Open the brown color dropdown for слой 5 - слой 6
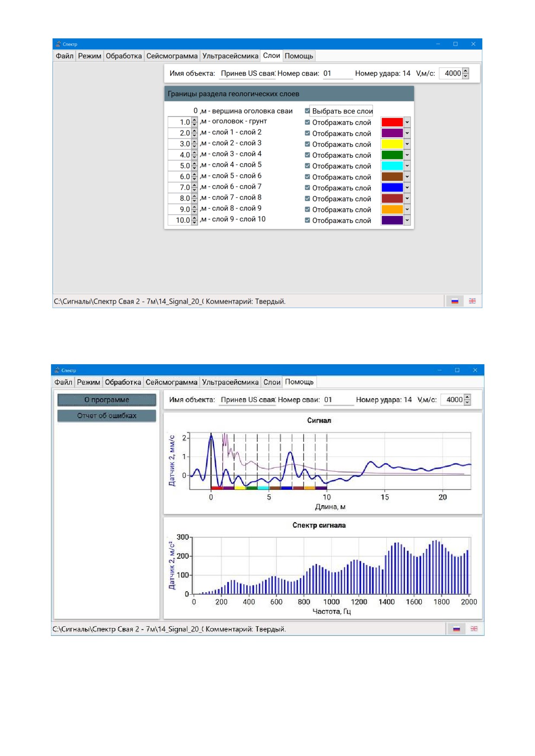 [407, 176]
